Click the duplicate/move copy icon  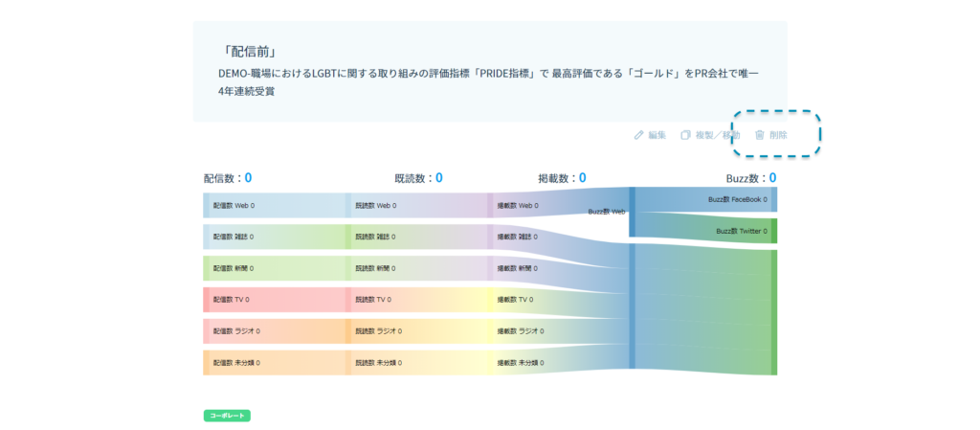click(x=685, y=135)
